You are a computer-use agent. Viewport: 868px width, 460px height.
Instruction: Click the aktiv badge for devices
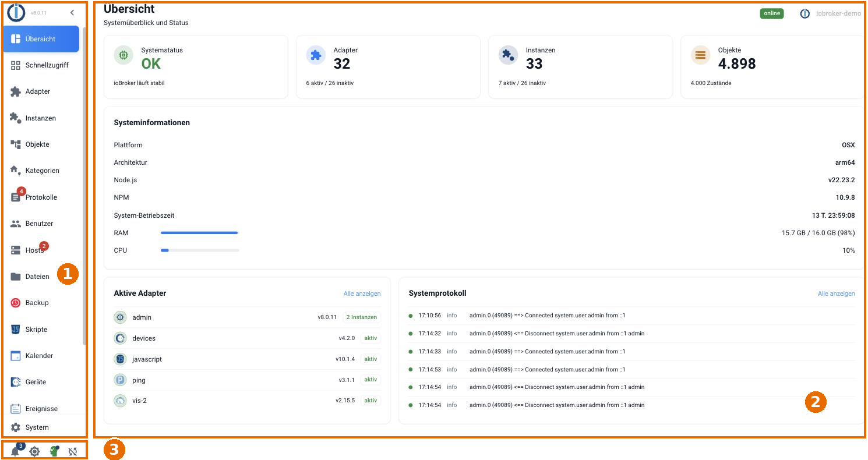click(x=371, y=338)
